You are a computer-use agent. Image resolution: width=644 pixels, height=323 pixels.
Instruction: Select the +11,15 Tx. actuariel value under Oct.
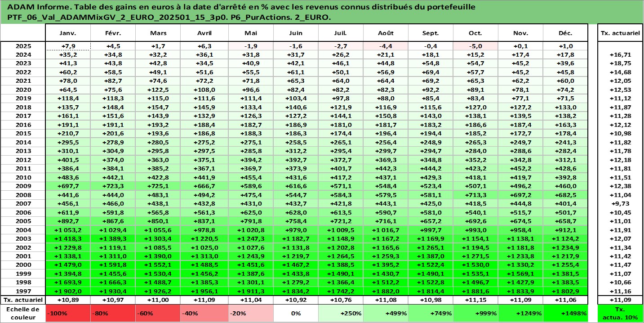point(475,299)
